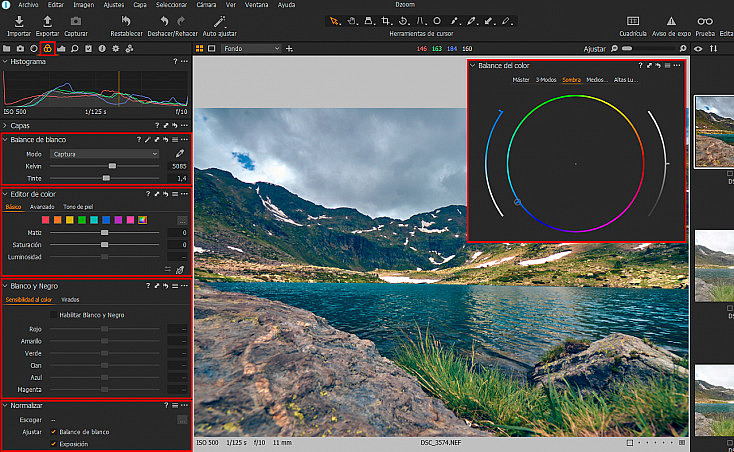Open the Archivo menu

tap(28, 5)
